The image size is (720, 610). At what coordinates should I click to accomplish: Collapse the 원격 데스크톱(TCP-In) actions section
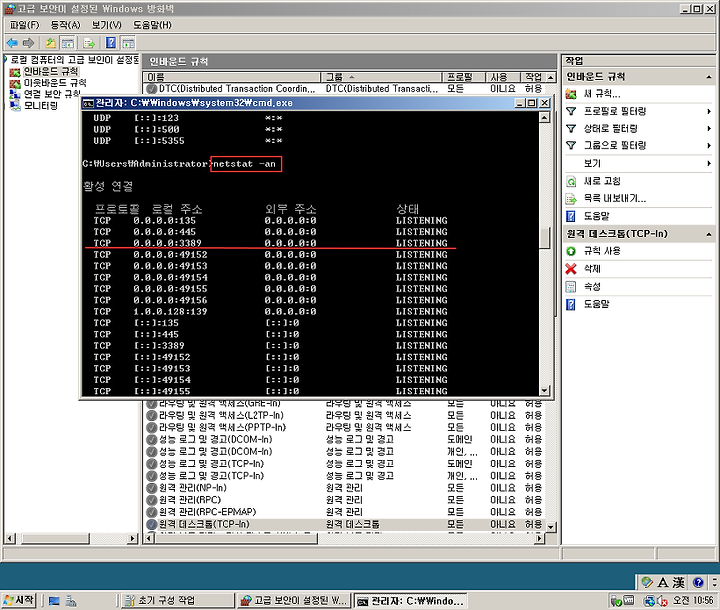(709, 234)
